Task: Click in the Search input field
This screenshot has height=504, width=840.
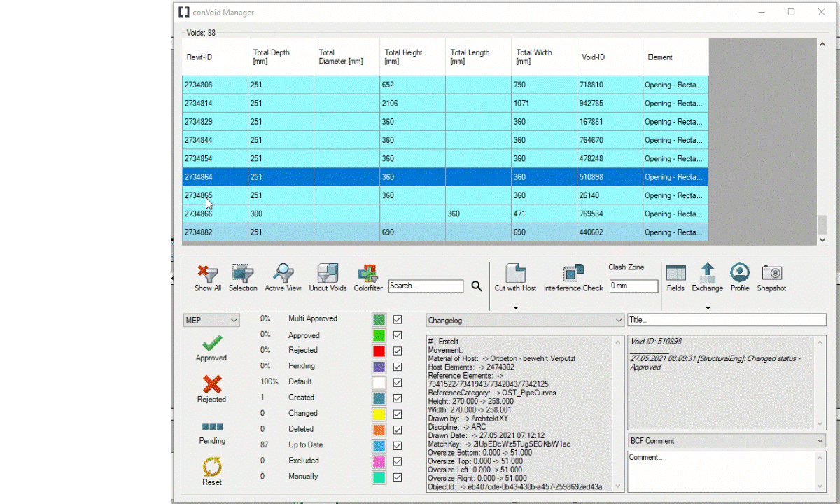Action: click(426, 286)
